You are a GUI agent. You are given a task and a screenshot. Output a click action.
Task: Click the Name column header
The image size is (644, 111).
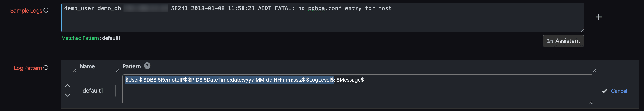[87, 66]
